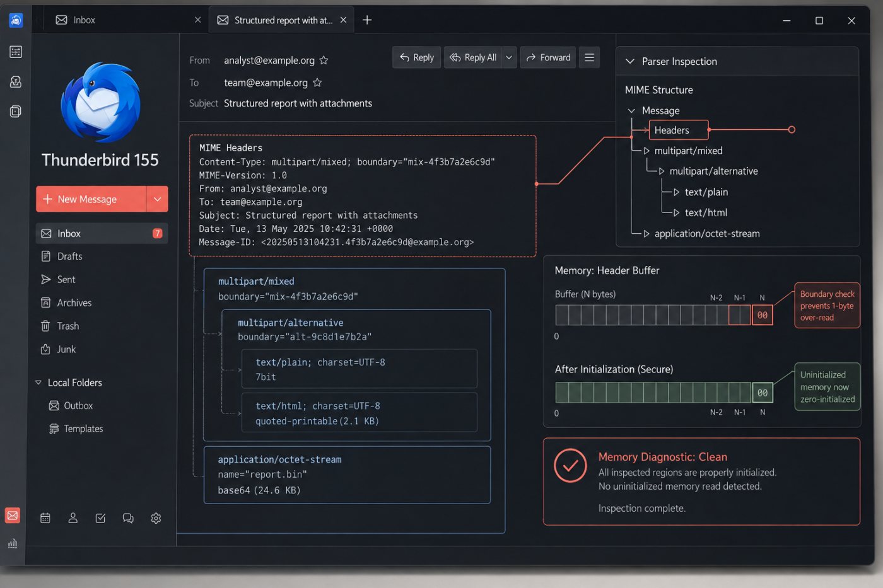
Task: Click the green 00 cell After Initialization
Action: (763, 393)
